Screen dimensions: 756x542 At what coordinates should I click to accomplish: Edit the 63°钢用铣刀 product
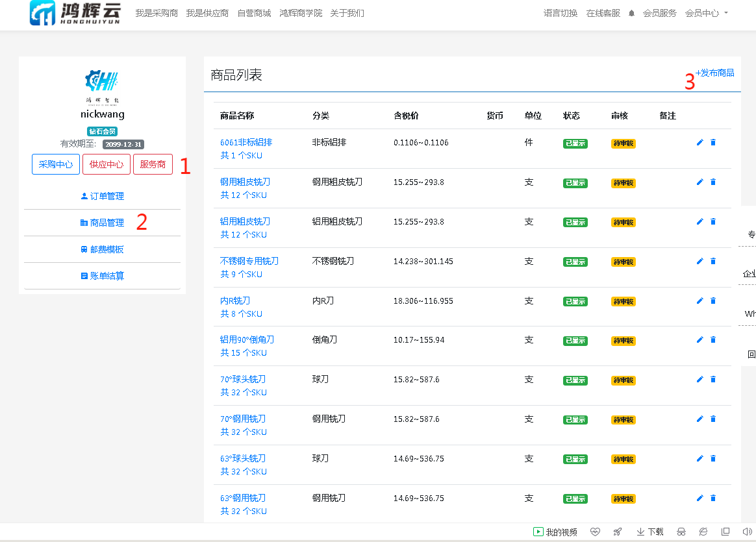[x=699, y=498]
